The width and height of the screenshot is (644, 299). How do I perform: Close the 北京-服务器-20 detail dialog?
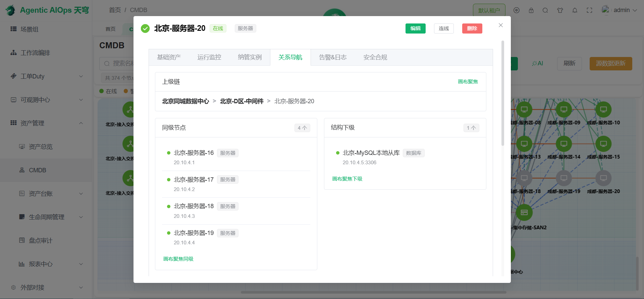tap(501, 25)
